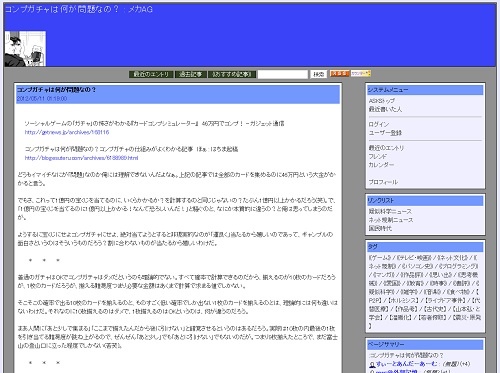Screen dimensions: 500x373
Task: Open the 作品考 tag
Action: (x=405, y=309)
